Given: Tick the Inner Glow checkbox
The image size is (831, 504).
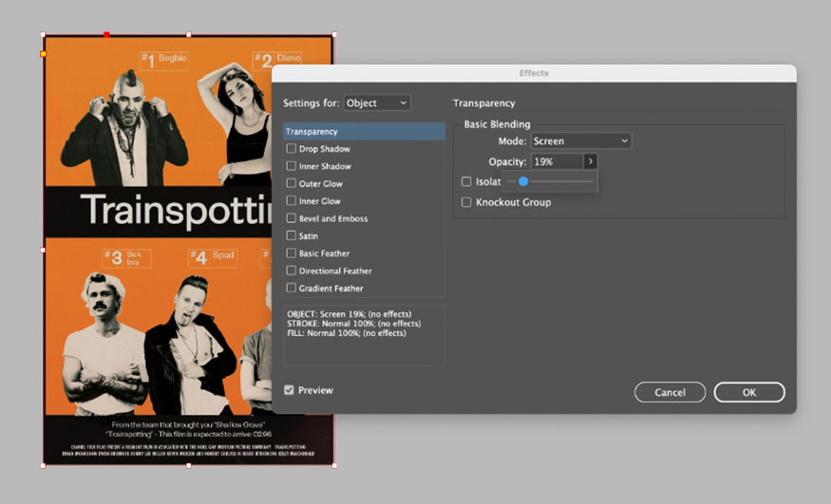Looking at the screenshot, I should pos(291,200).
